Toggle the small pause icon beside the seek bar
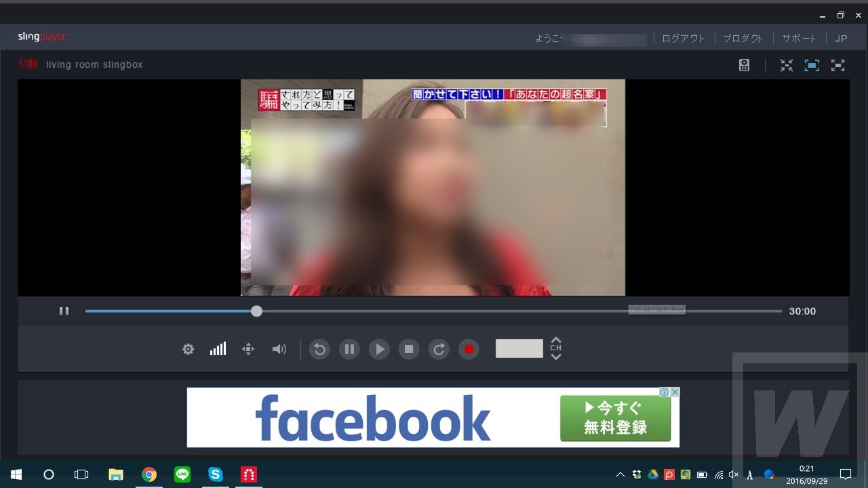868x488 pixels. 64,311
